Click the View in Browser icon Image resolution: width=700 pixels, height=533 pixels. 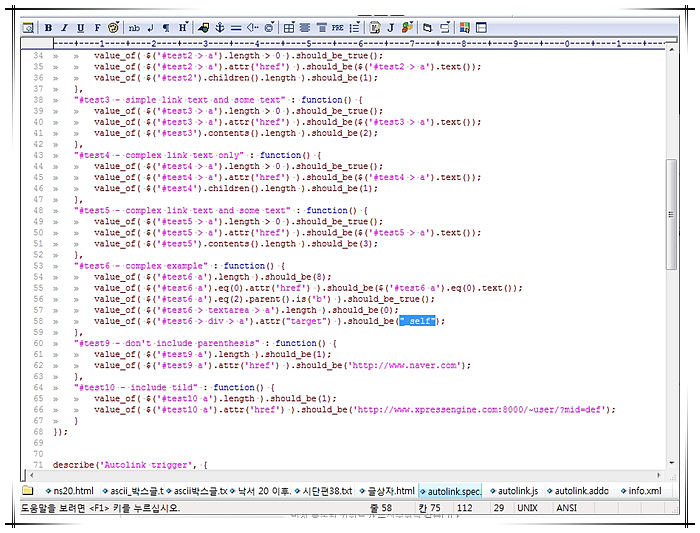(28, 28)
